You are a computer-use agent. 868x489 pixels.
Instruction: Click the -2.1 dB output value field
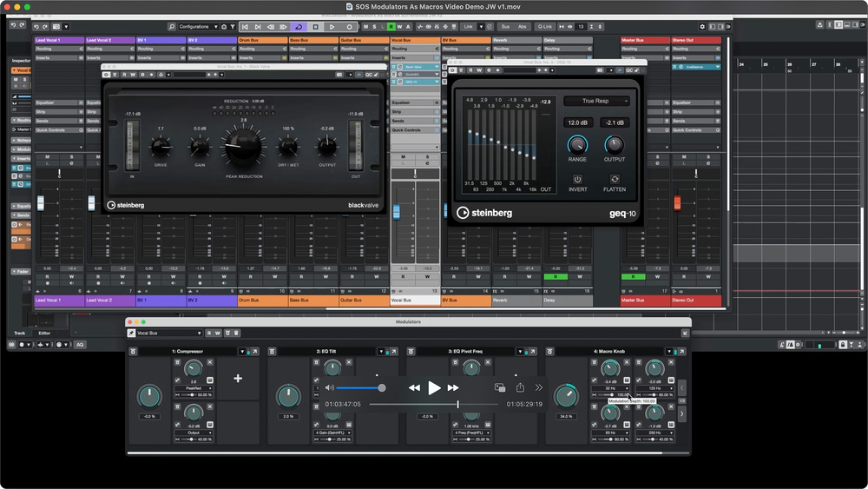point(615,122)
